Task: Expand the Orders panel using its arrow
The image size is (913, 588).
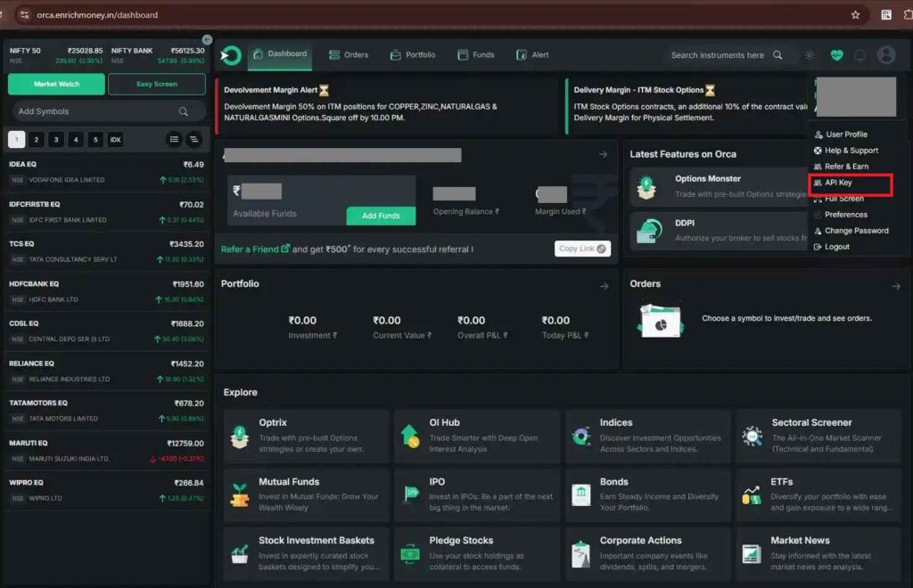Action: (x=896, y=286)
